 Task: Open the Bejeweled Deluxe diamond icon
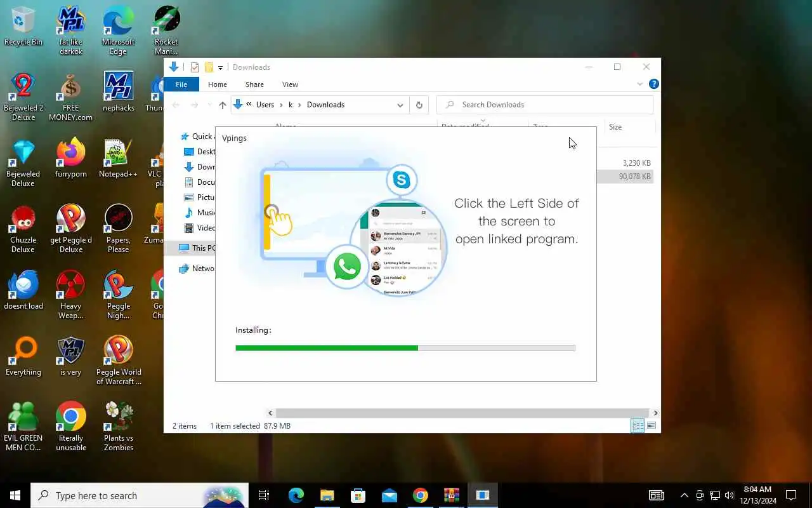(23, 163)
